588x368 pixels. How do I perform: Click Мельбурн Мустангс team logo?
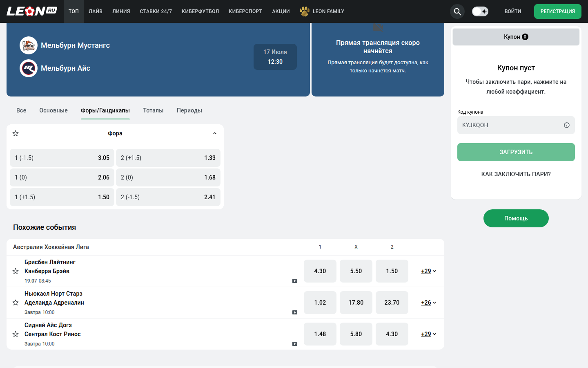point(29,45)
